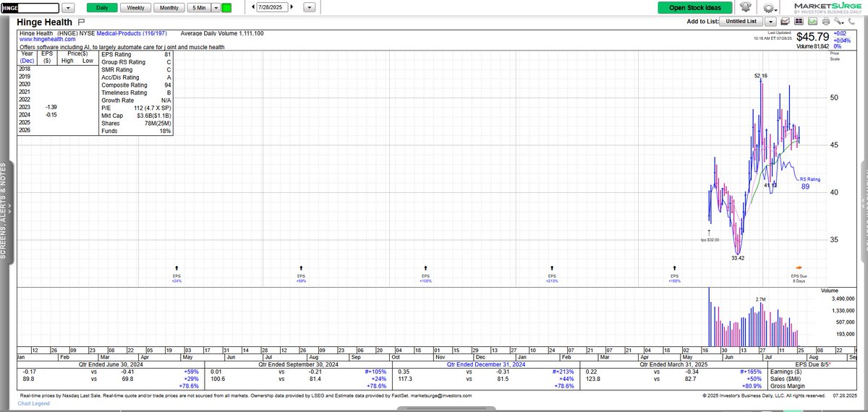Click the 33.42 low price label
Image resolution: width=868 pixels, height=412 pixels.
click(738, 257)
